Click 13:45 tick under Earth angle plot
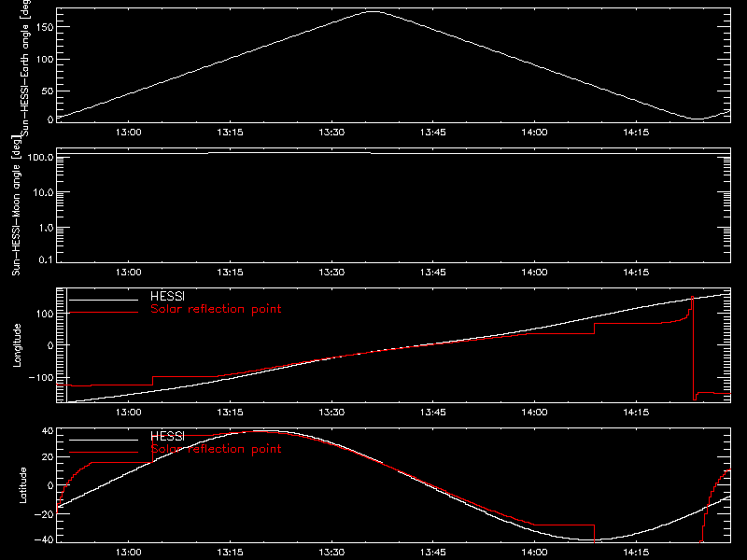 [x=433, y=133]
